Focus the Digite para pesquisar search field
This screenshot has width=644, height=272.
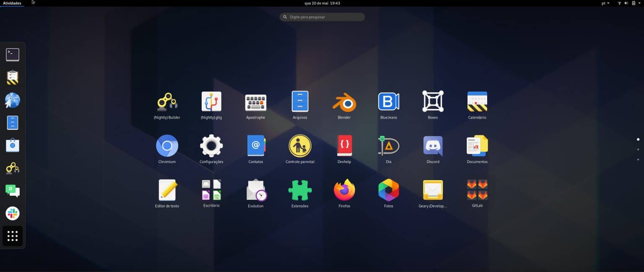[322, 17]
